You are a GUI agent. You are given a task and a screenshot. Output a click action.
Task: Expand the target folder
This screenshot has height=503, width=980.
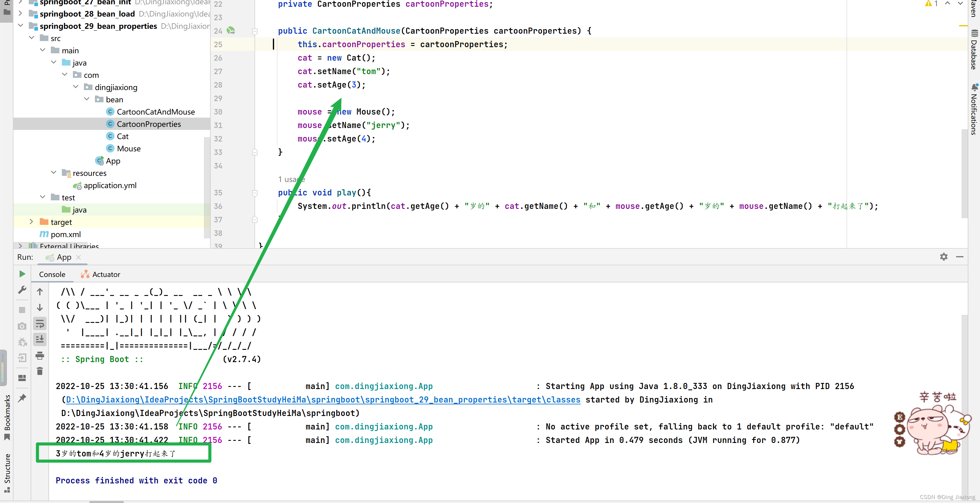[32, 222]
